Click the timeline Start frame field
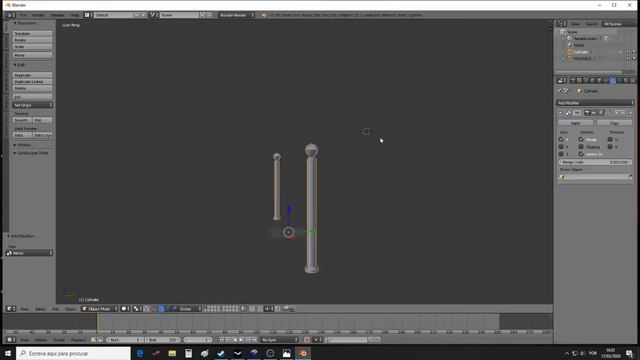640x360 pixels. coord(125,340)
